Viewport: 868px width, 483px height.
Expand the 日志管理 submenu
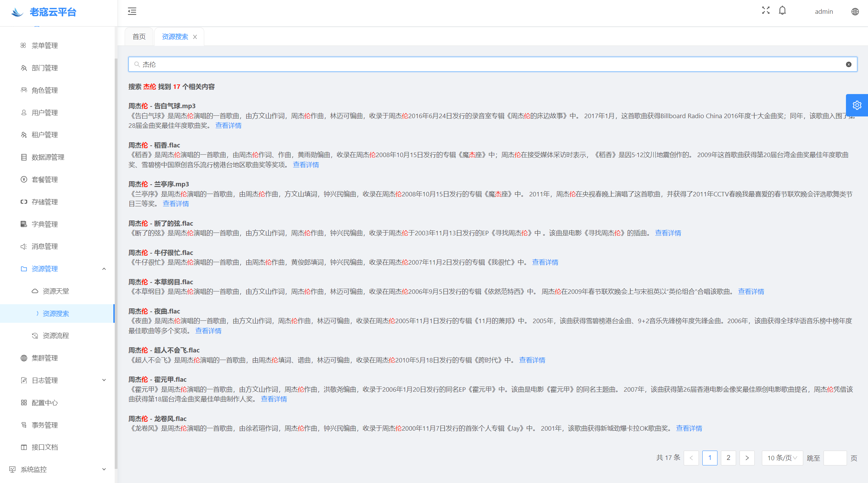coord(104,380)
